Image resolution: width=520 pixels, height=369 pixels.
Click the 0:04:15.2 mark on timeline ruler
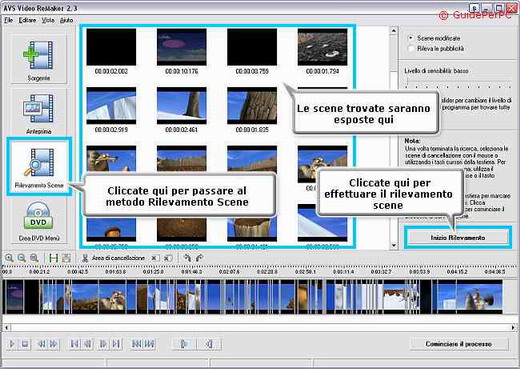pos(457,272)
